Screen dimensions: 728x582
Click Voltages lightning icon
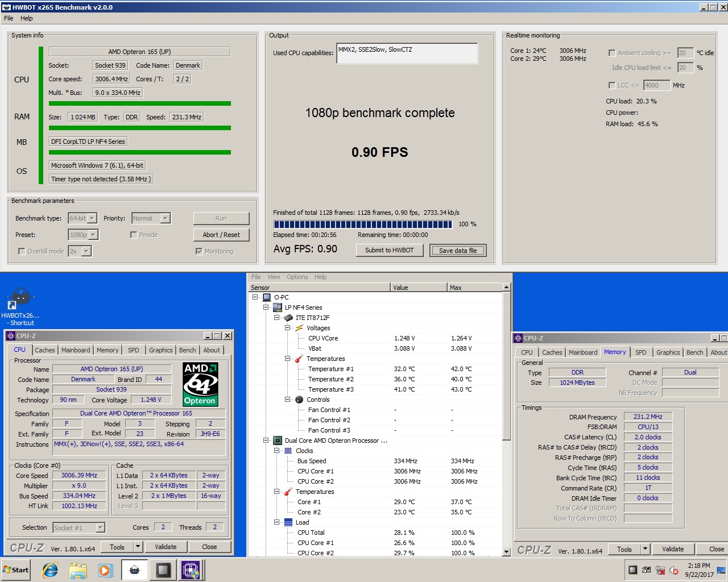[x=299, y=328]
